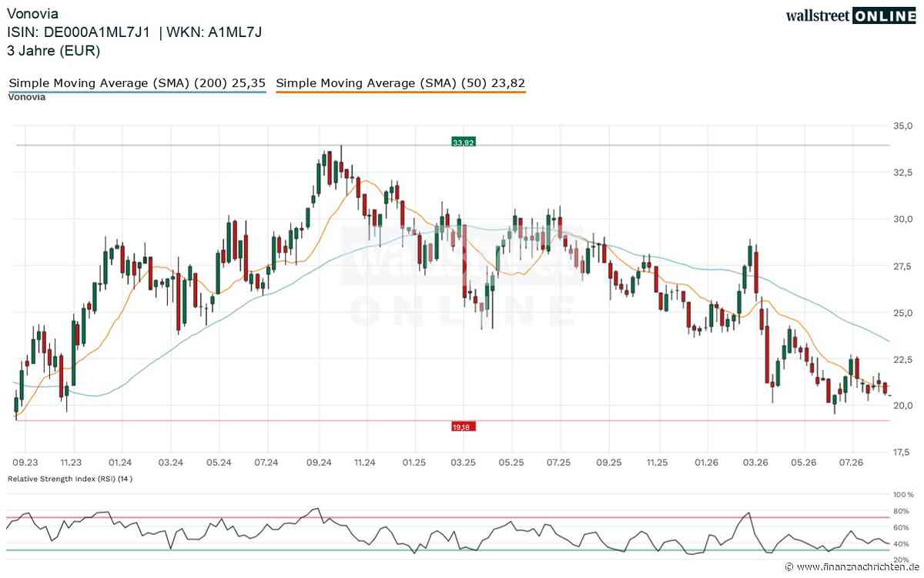Image resolution: width=924 pixels, height=578 pixels.
Task: Click the ISIN DE000A1ML7J1 text
Action: tap(79, 32)
